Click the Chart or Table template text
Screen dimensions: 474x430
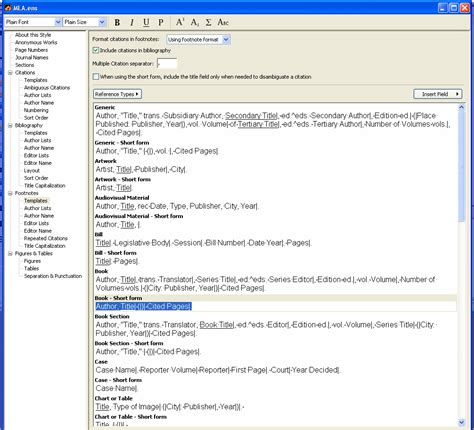click(x=170, y=407)
